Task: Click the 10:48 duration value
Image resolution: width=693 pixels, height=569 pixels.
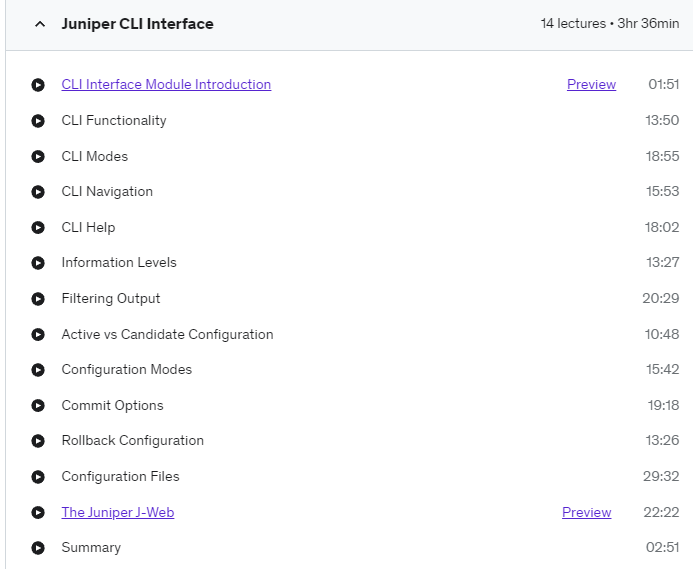Action: click(662, 334)
